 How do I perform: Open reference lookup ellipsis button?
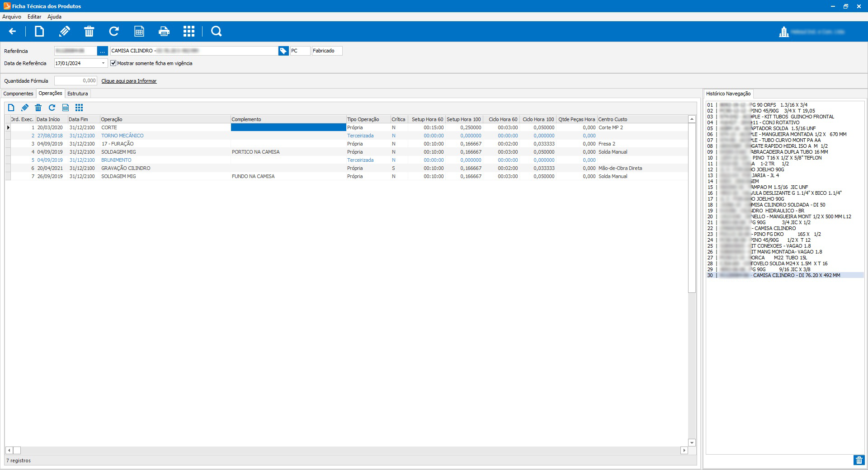click(103, 51)
